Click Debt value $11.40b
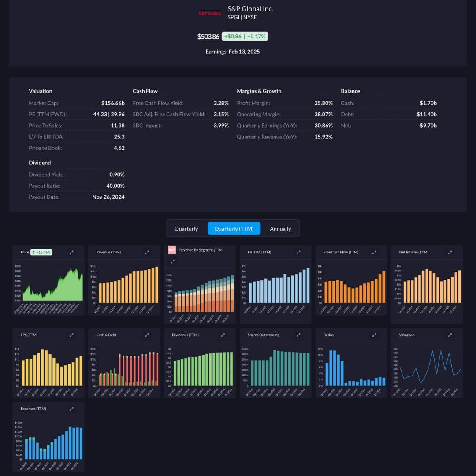Screen dimensions: 476x476 coord(427,115)
